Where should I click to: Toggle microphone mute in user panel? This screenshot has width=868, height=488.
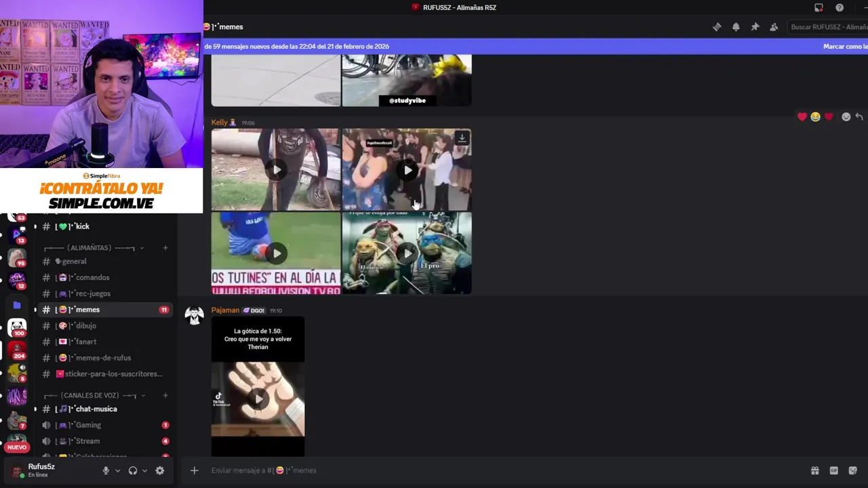(106, 470)
